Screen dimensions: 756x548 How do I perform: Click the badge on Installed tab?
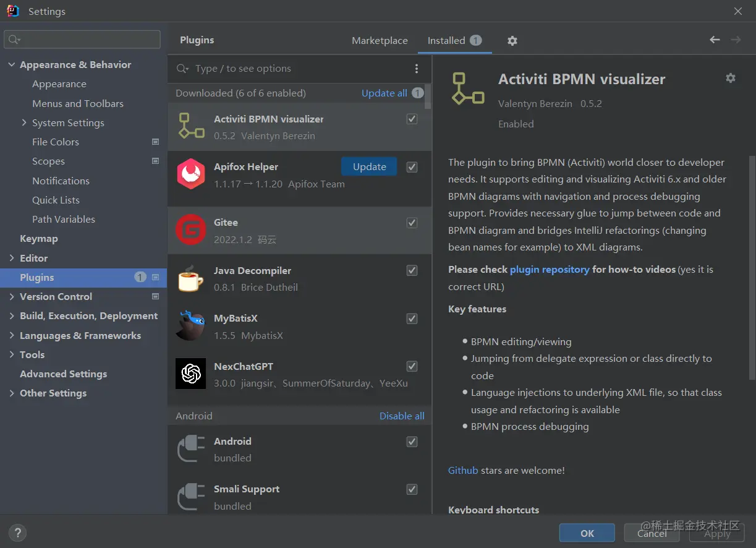click(x=475, y=40)
